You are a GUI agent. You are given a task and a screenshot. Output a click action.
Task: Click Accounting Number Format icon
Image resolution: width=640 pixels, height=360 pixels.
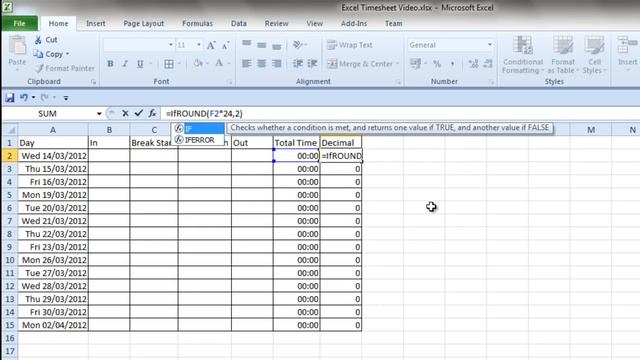pyautogui.click(x=415, y=63)
